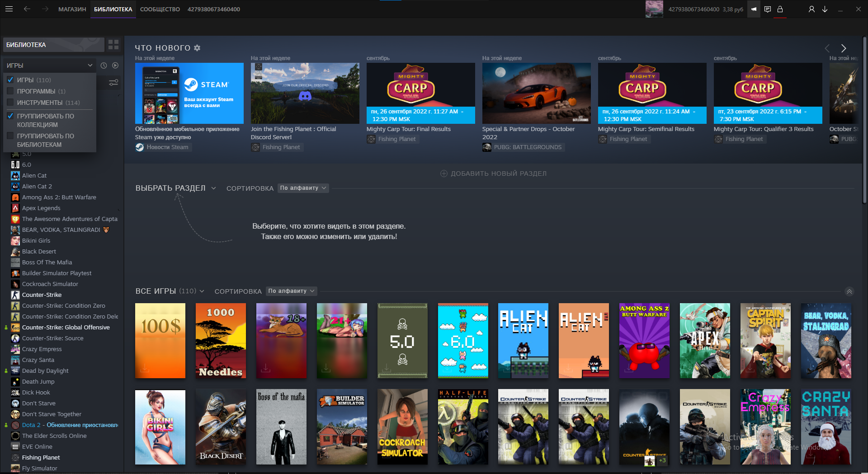The width and height of the screenshot is (868, 474).
Task: Open the ВСЕ ИГРЫ sort dropdown
Action: [x=291, y=291]
